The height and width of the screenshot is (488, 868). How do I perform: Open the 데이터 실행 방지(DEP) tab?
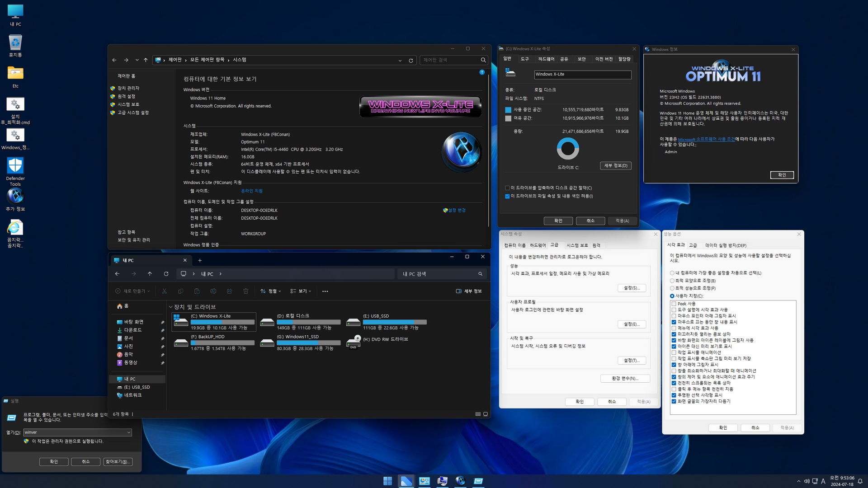point(725,245)
